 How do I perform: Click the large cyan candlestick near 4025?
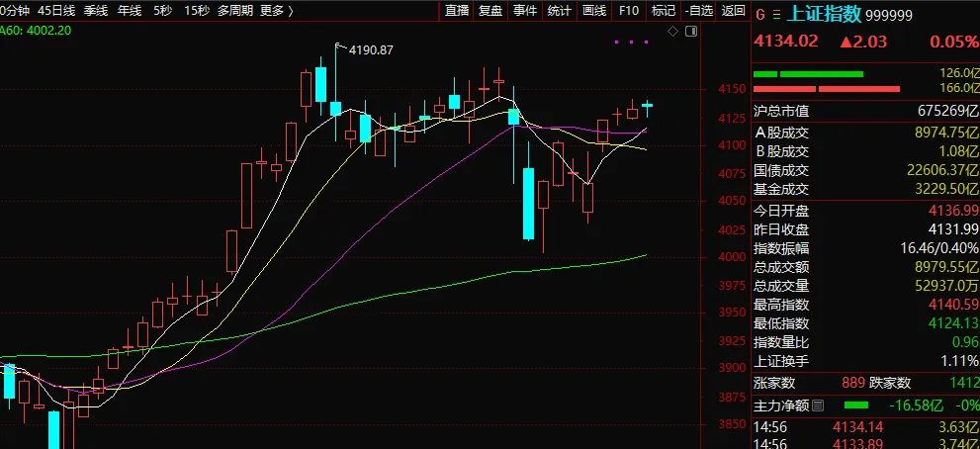click(x=529, y=204)
